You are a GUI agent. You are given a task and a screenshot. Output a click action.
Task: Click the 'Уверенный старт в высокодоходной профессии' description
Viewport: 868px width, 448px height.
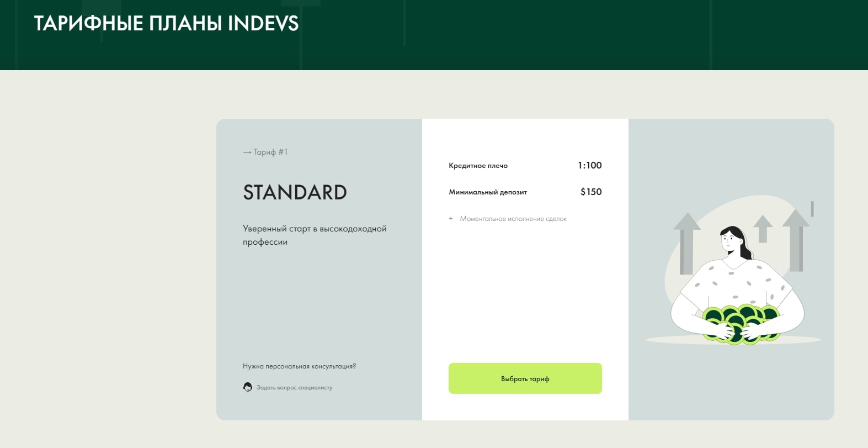tap(315, 235)
